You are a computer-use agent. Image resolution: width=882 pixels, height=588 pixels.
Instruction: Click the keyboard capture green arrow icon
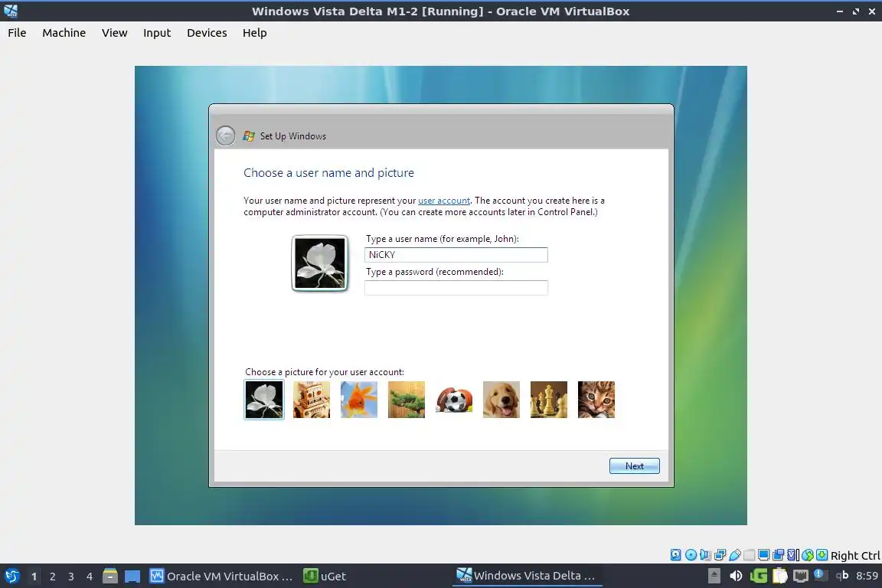point(822,555)
